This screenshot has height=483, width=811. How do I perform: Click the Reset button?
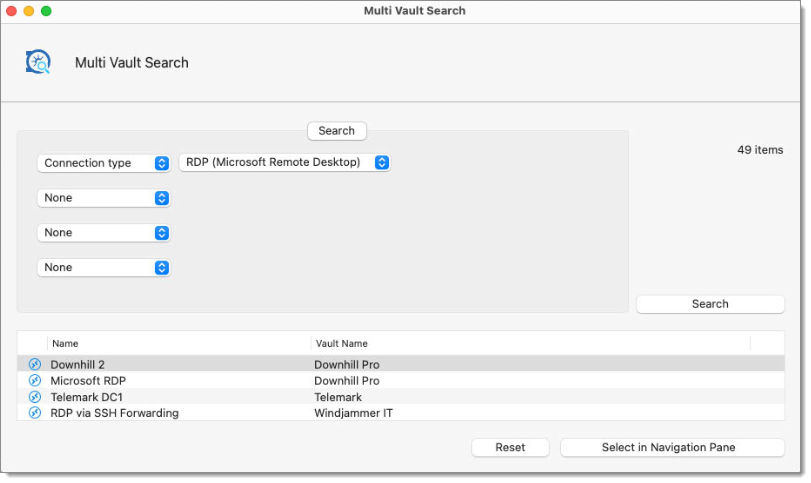510,447
